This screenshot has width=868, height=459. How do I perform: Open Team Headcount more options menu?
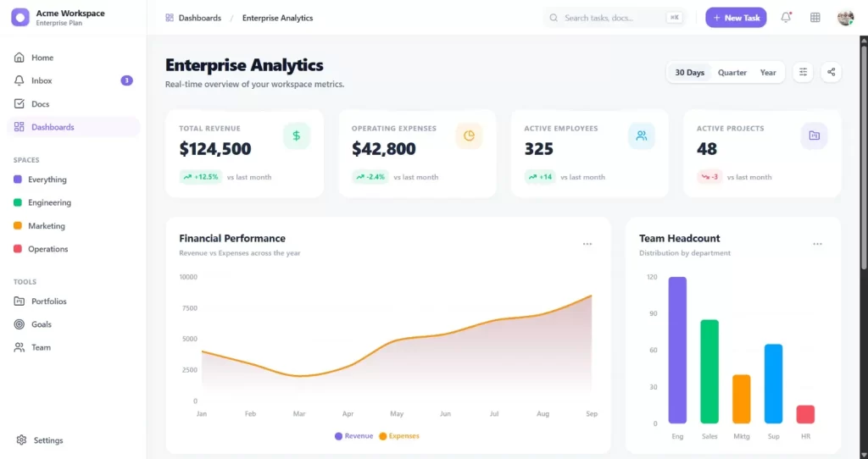(x=817, y=244)
